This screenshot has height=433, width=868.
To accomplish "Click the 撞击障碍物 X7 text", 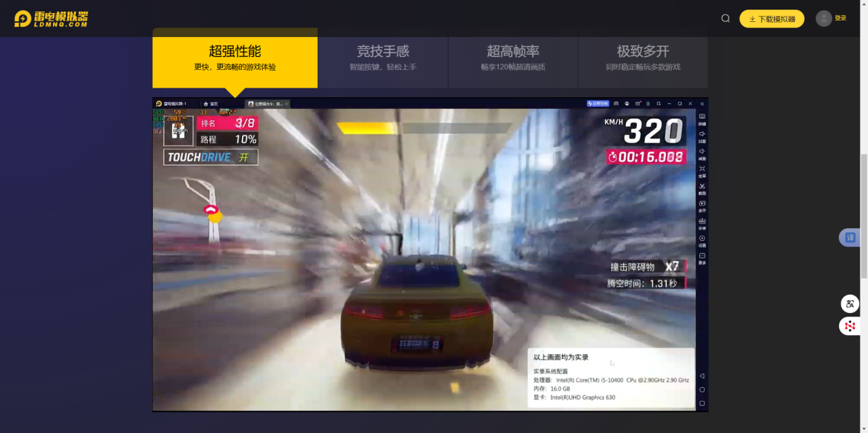I will point(646,267).
